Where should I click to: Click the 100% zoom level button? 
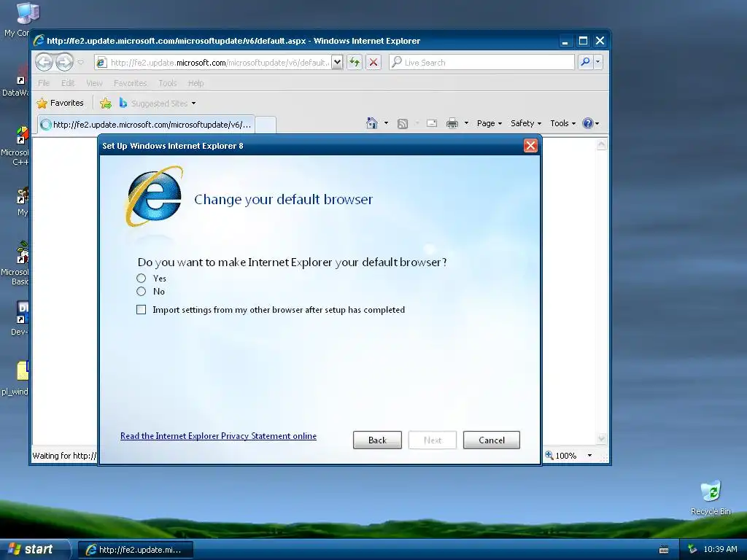[561, 455]
